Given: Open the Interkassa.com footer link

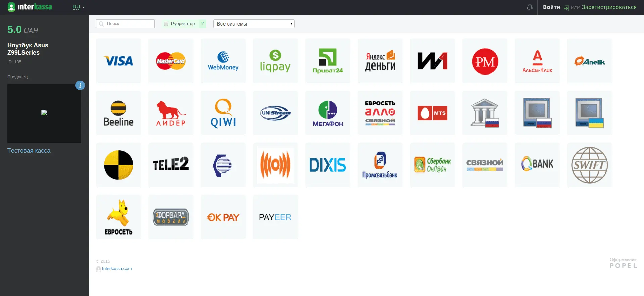Looking at the screenshot, I should [x=117, y=269].
